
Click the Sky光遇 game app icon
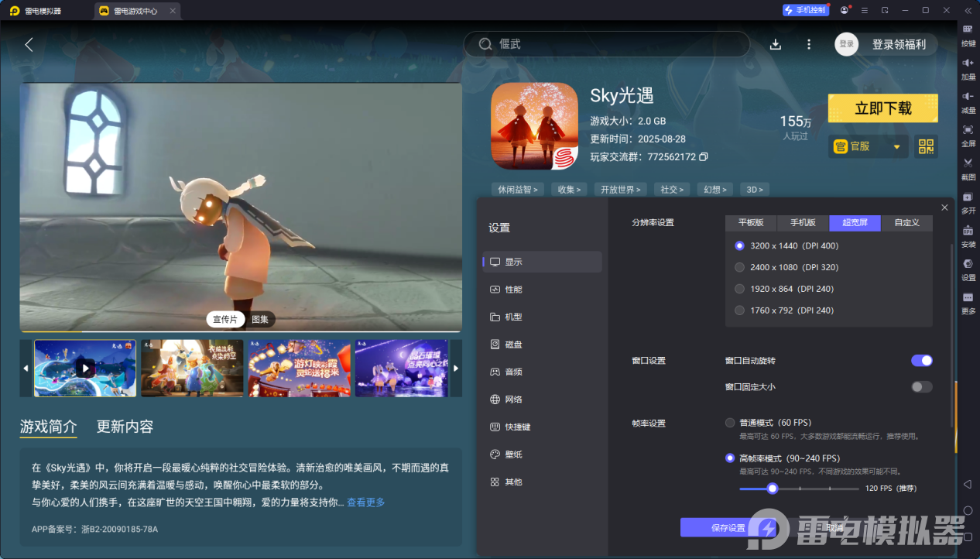(x=534, y=126)
